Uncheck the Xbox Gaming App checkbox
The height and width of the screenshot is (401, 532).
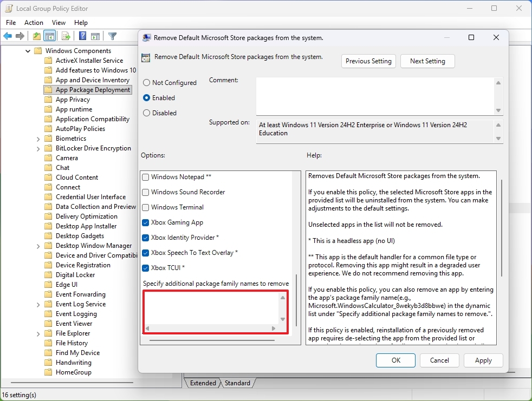coord(146,222)
